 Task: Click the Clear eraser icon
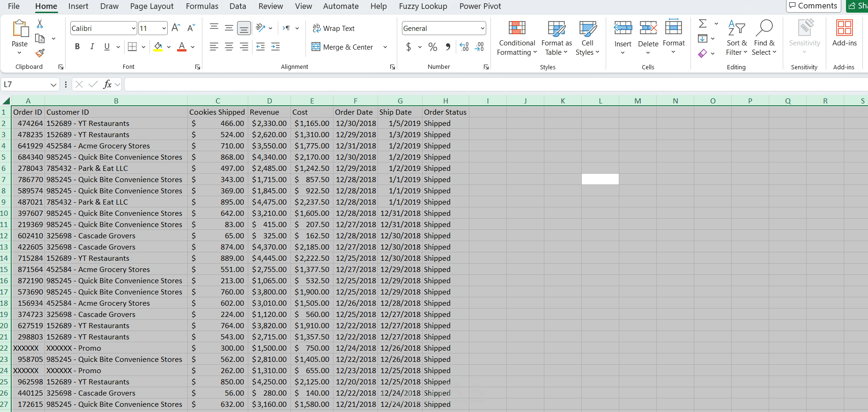tap(703, 53)
